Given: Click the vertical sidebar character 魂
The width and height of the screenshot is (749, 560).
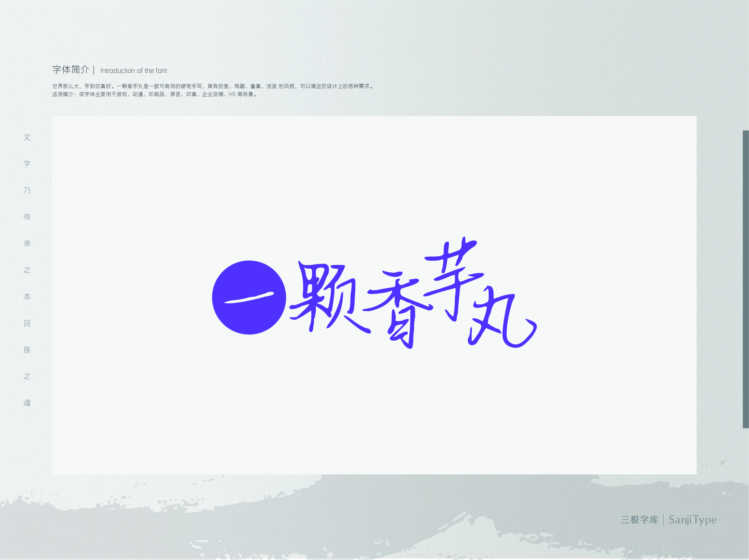Looking at the screenshot, I should pyautogui.click(x=27, y=403).
